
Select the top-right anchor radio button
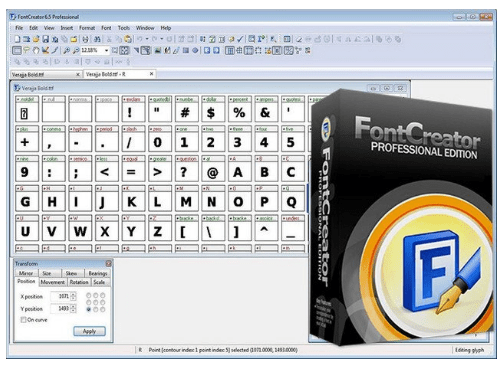[103, 295]
